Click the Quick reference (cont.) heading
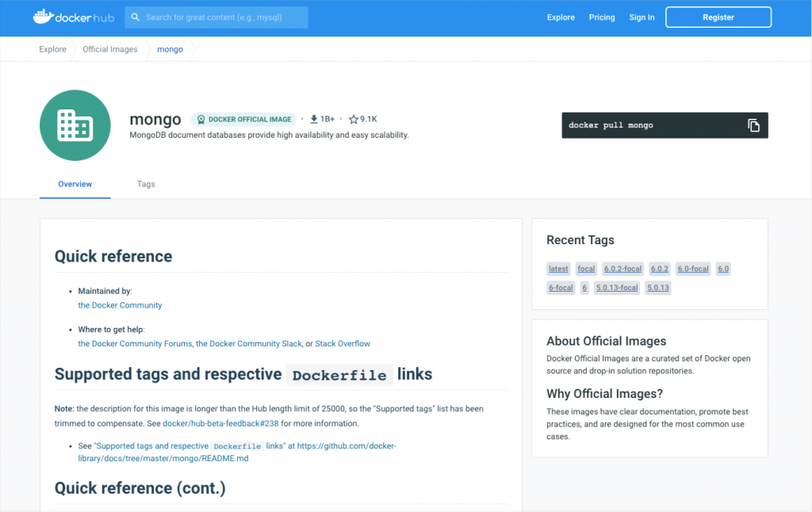This screenshot has width=812, height=512. (140, 488)
